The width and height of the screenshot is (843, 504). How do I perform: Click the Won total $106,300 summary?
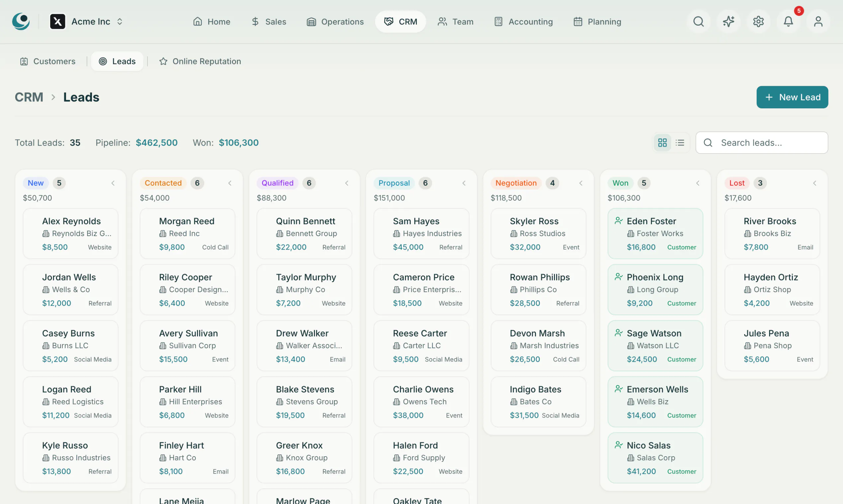click(x=239, y=143)
